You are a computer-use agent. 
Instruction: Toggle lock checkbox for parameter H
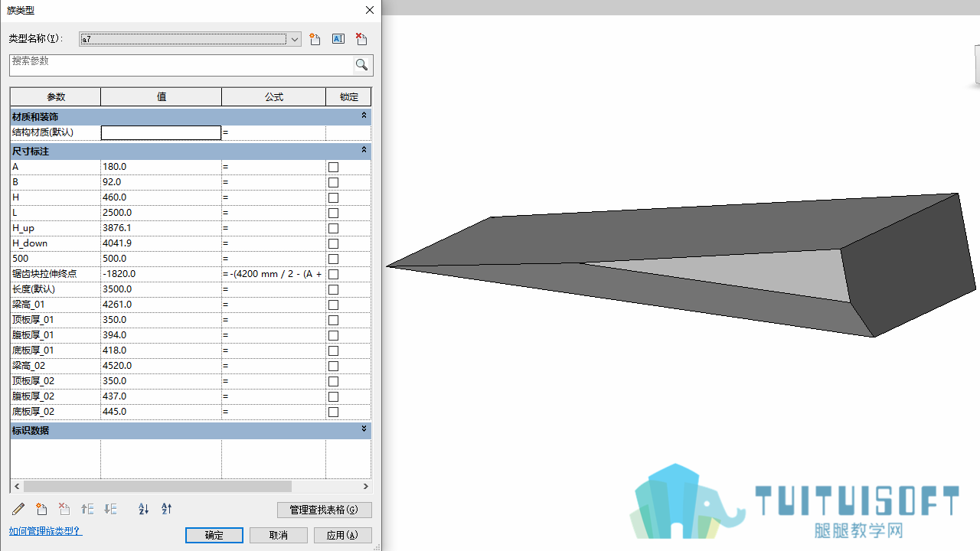pyautogui.click(x=333, y=197)
